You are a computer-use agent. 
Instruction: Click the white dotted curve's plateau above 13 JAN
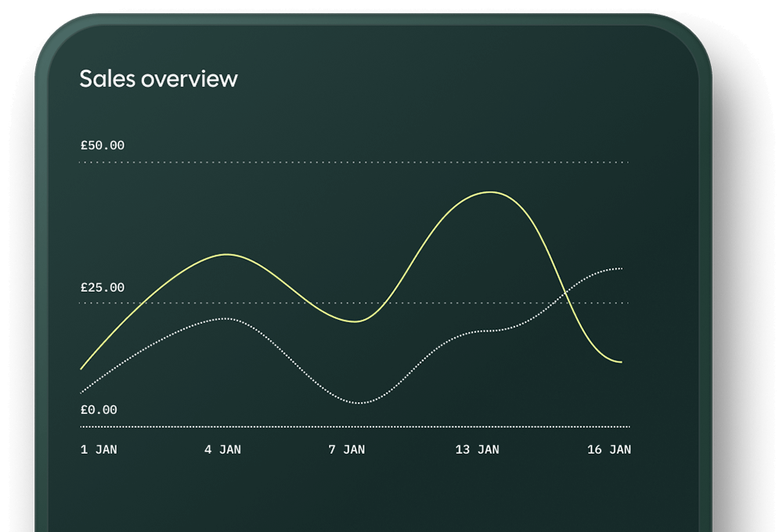(x=487, y=331)
